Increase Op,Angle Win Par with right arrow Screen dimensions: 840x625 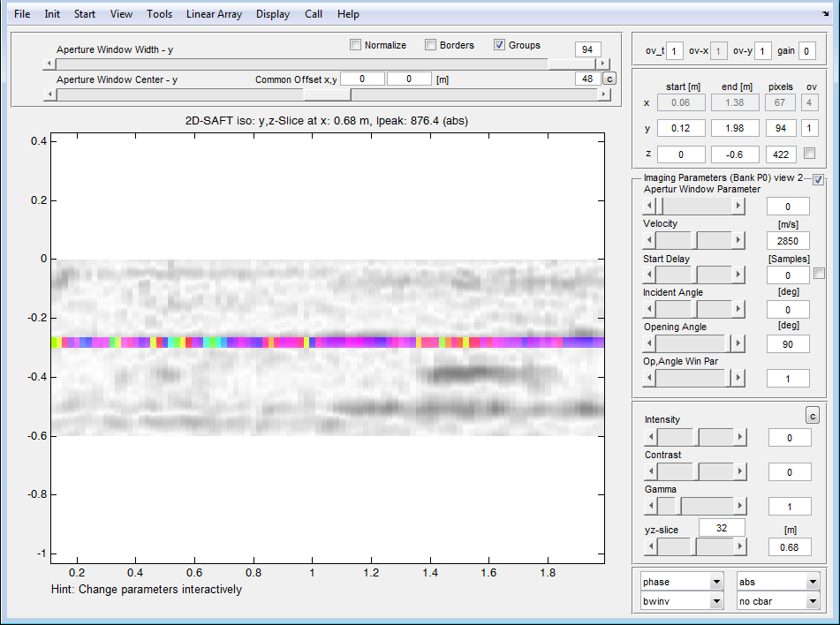tap(738, 378)
